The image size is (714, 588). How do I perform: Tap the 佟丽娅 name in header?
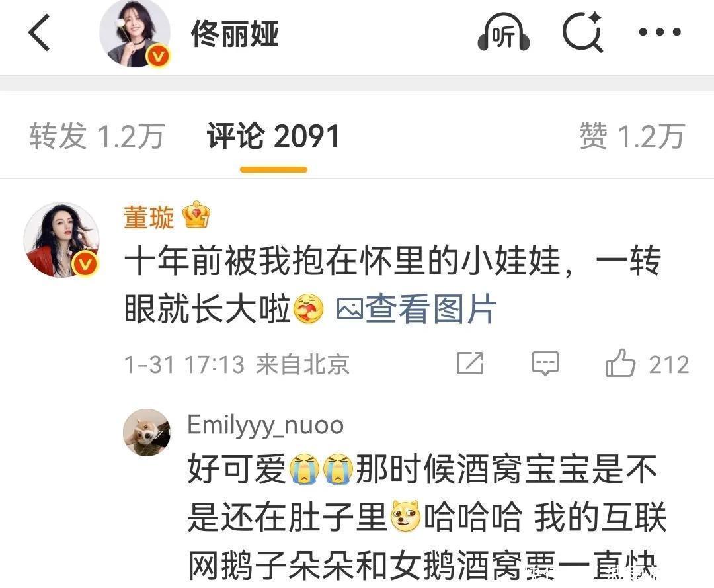(x=235, y=34)
